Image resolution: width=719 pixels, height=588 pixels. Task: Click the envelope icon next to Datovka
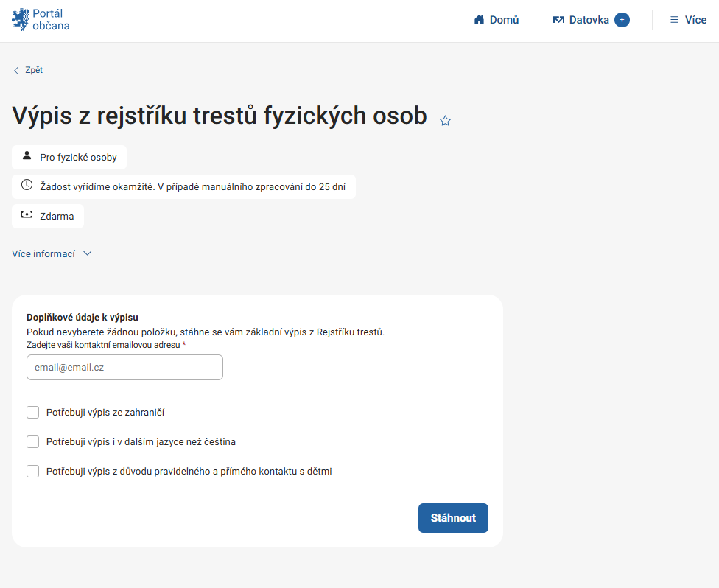point(558,20)
